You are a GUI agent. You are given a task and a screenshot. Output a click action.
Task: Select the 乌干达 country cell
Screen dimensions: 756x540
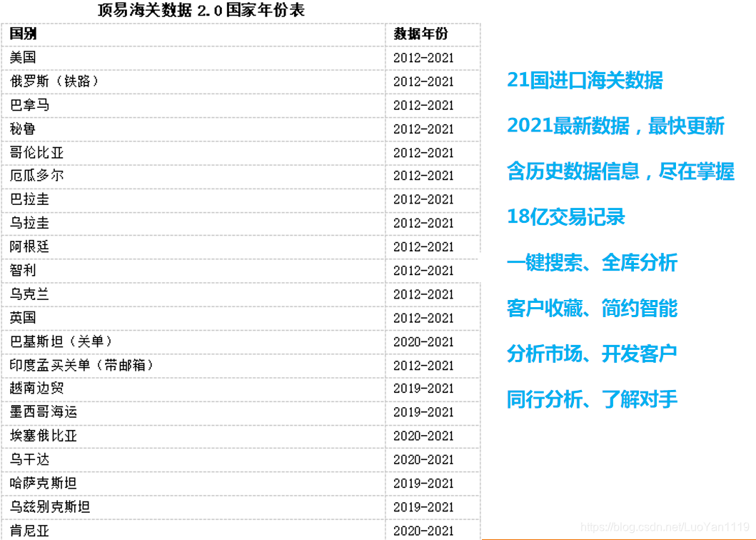coord(29,459)
